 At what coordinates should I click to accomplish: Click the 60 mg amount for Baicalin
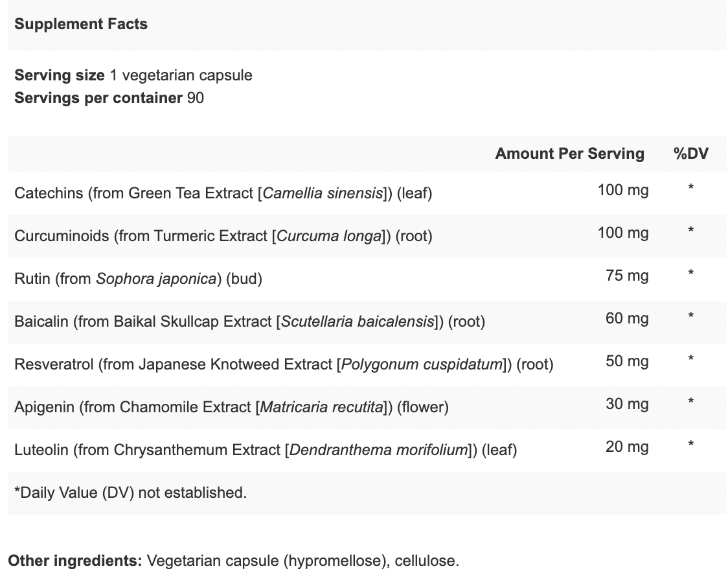click(x=627, y=318)
